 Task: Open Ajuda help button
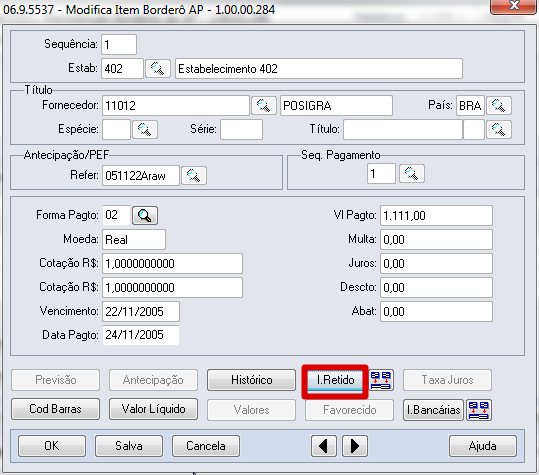pos(483,446)
